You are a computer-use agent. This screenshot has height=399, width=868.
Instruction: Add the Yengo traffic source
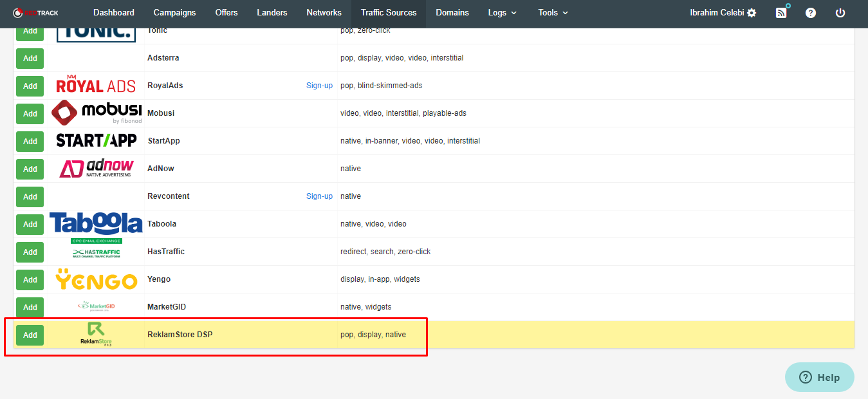tap(30, 279)
